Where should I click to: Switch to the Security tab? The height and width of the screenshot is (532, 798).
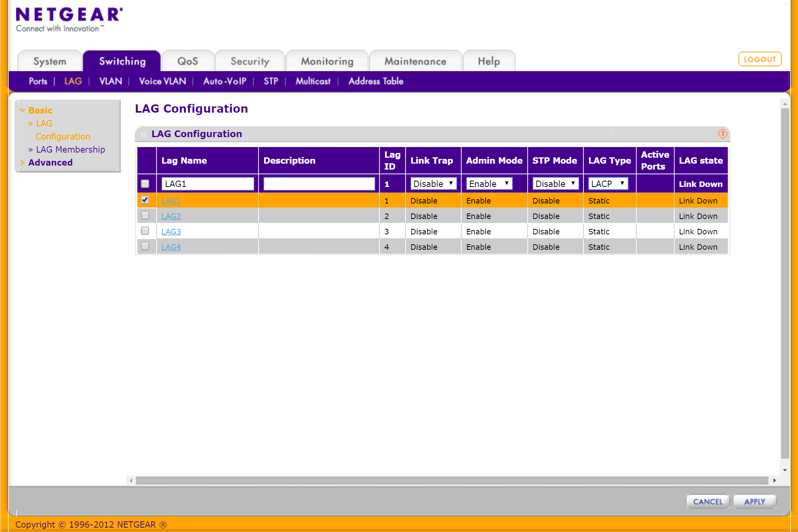[250, 61]
